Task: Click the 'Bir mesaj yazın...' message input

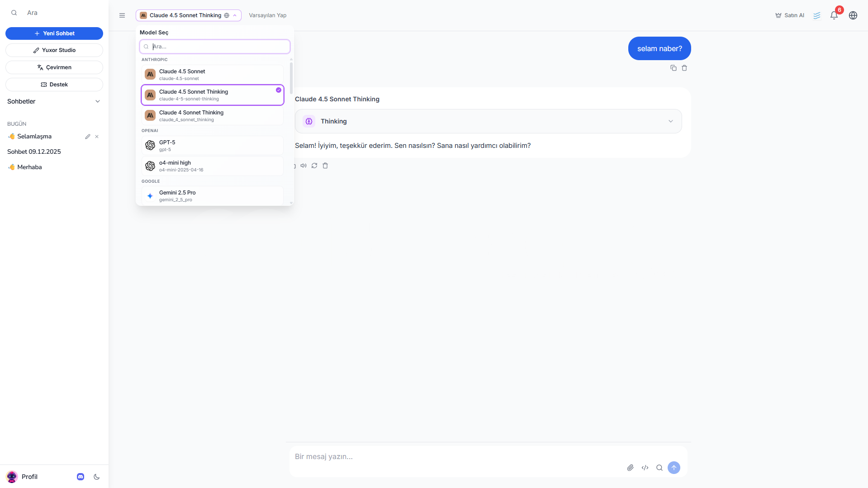Action: pos(457,457)
